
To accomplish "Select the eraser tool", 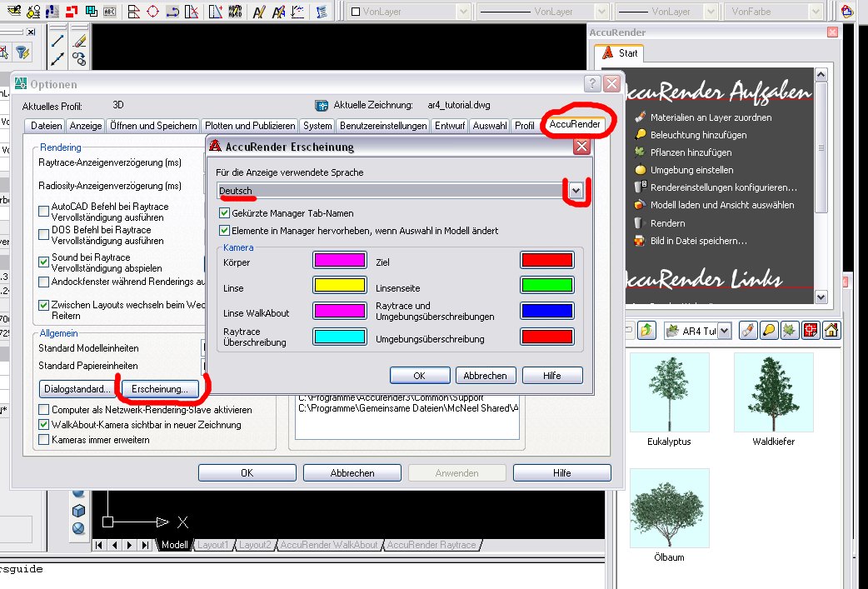I will (79, 41).
